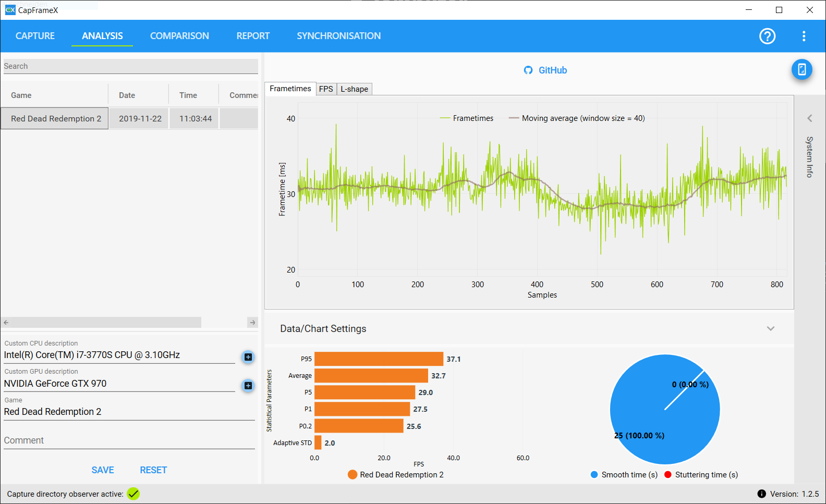Image resolution: width=826 pixels, height=504 pixels.
Task: Select the ANALYSIS tab
Action: pos(102,36)
